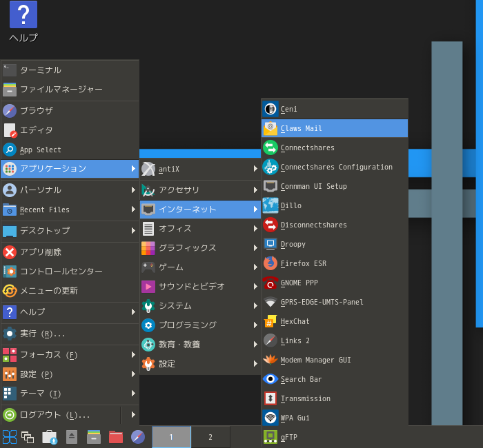
Task: Open the デスクトップ menu entry
Action: pos(70,230)
